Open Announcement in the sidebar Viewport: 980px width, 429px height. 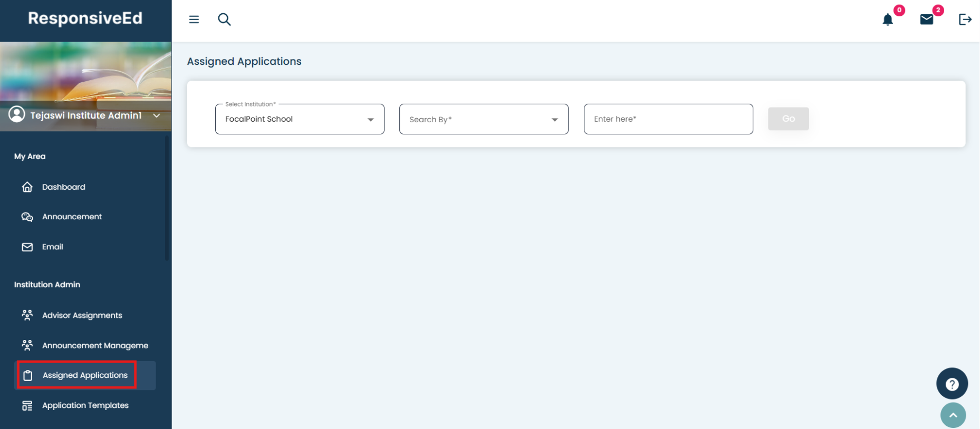pos(72,217)
